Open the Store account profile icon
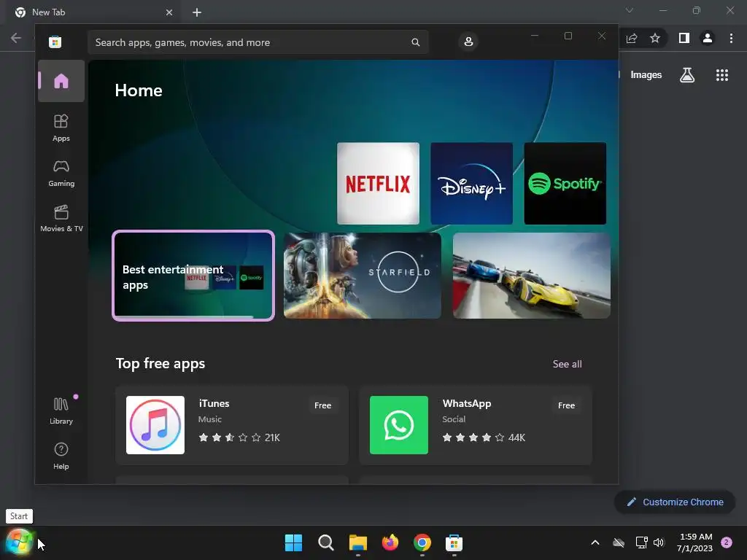The image size is (747, 560). (x=468, y=42)
